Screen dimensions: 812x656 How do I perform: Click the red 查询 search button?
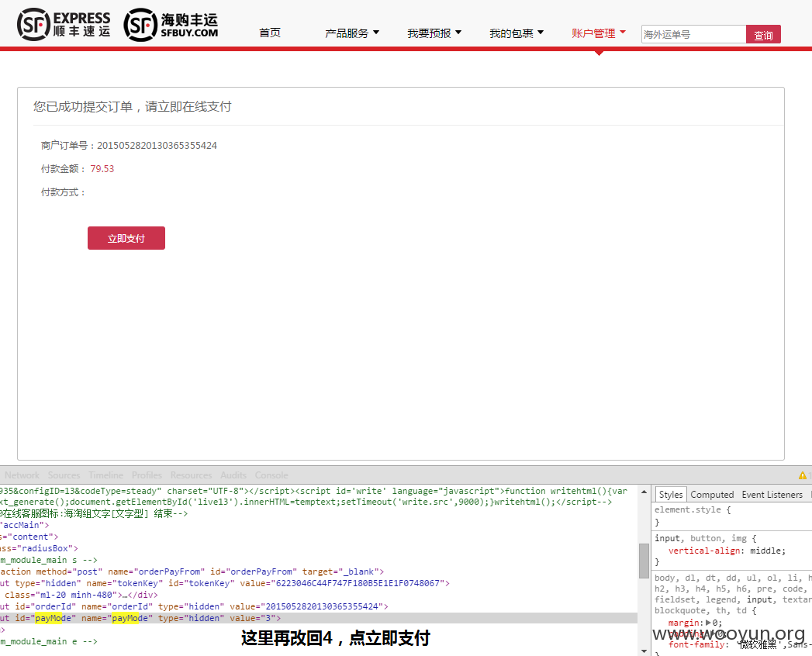pyautogui.click(x=763, y=35)
